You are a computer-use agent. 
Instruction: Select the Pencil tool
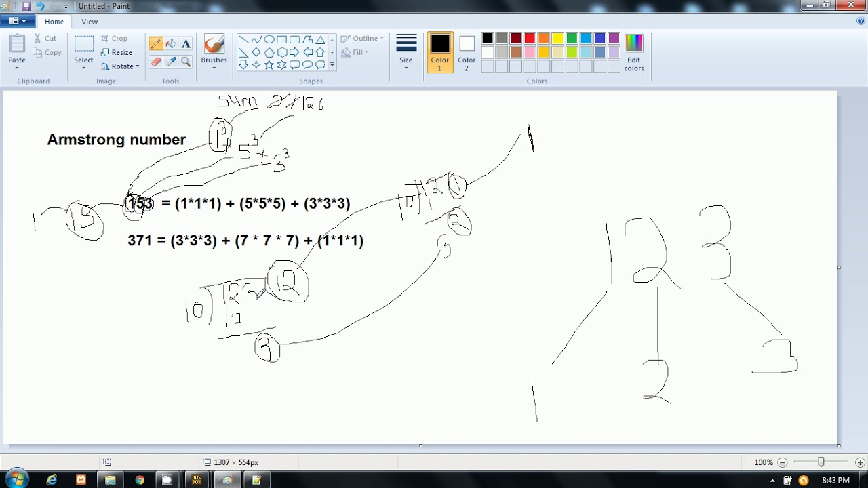(x=156, y=44)
